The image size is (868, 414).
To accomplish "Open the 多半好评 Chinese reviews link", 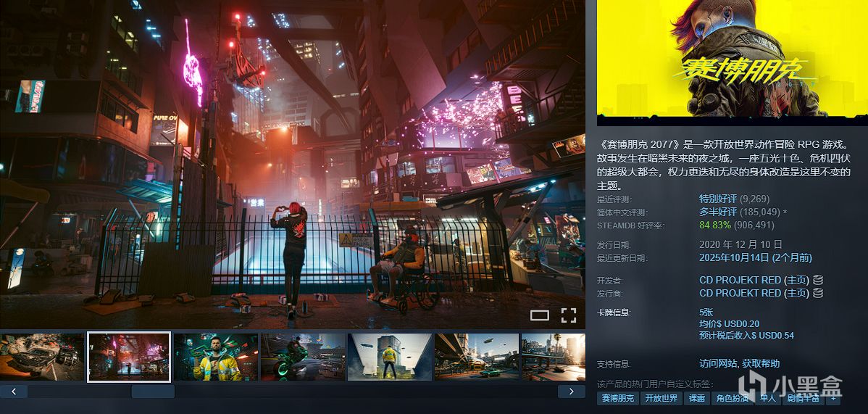I will 718,212.
